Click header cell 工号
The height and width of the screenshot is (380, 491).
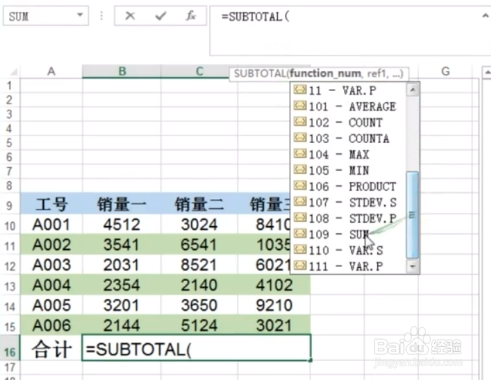tap(51, 204)
